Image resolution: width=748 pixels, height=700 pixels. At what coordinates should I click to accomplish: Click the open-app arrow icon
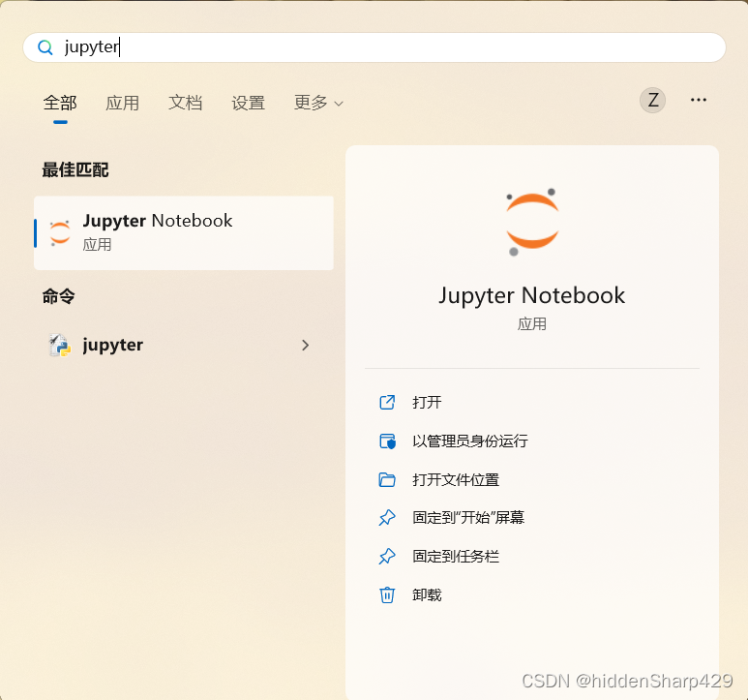[387, 402]
